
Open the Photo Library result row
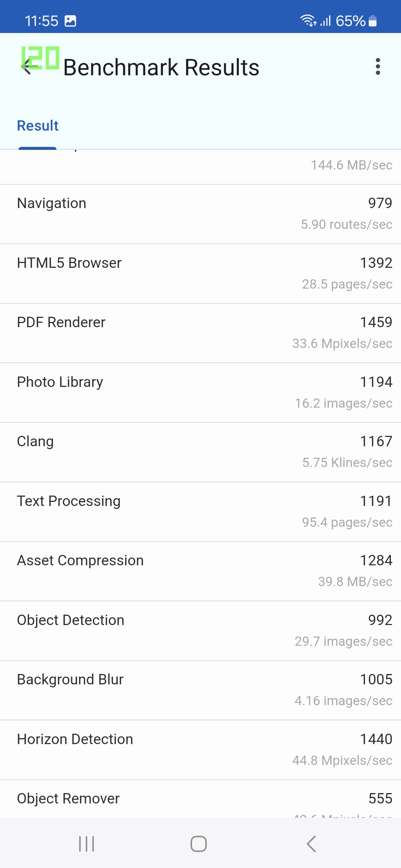[x=200, y=393]
